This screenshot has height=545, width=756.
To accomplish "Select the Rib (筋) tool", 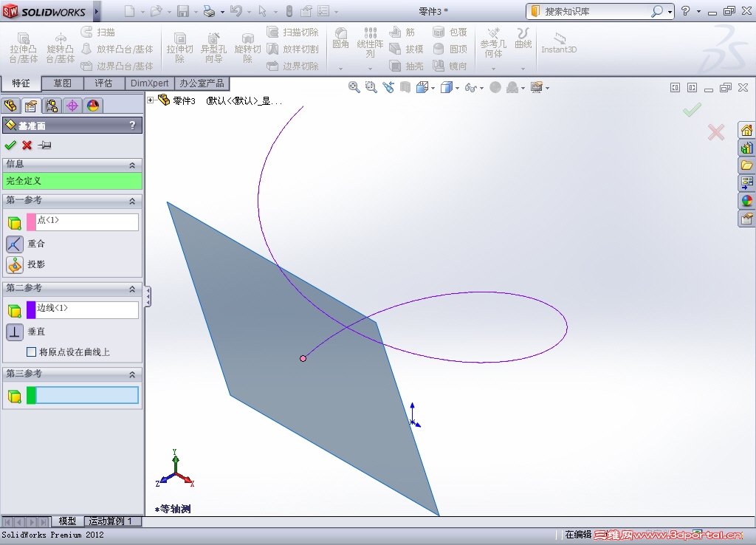I will [402, 32].
